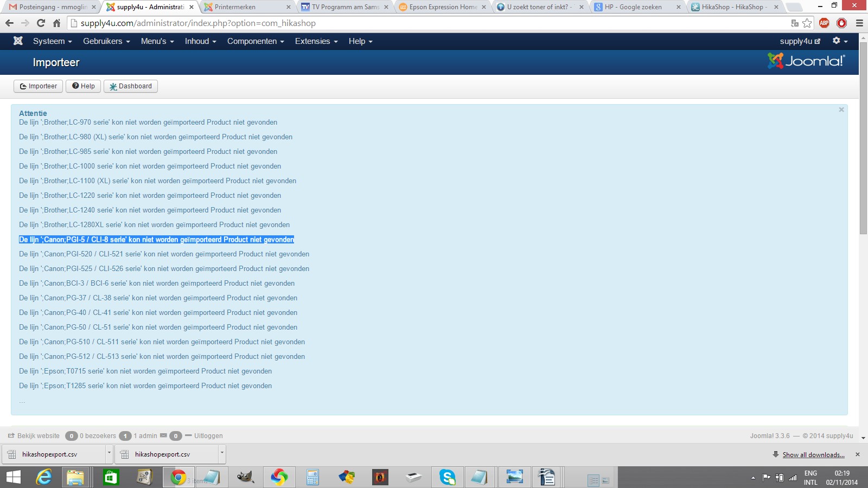Viewport: 868px width, 488px height.
Task: Open first hikashopexport.csv download
Action: 54,454
